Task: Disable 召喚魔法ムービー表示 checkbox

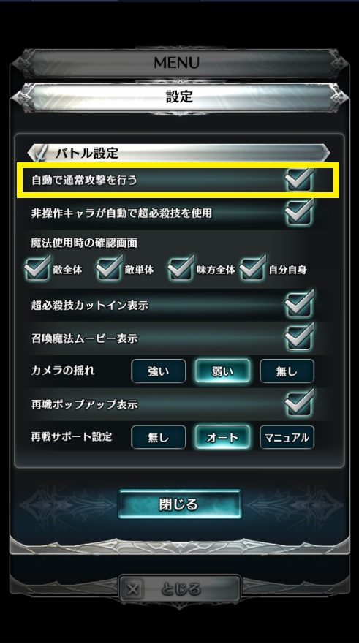Action: pyautogui.click(x=300, y=337)
